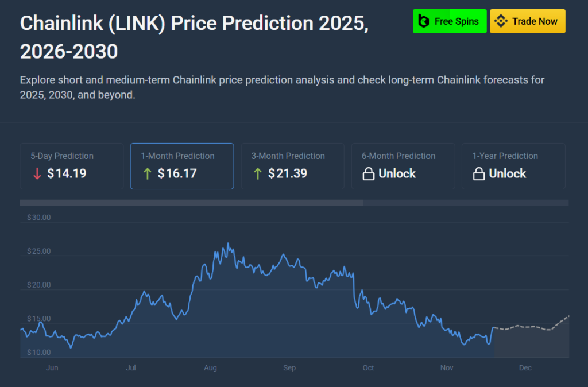Click the 1-Year Prediction lock icon
The width and height of the screenshot is (588, 387).
point(479,174)
